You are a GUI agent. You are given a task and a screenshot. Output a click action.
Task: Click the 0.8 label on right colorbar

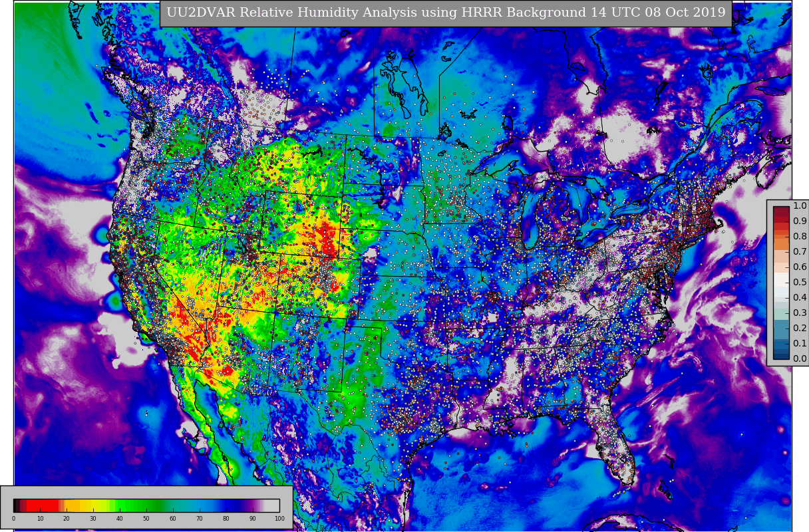pyautogui.click(x=800, y=236)
